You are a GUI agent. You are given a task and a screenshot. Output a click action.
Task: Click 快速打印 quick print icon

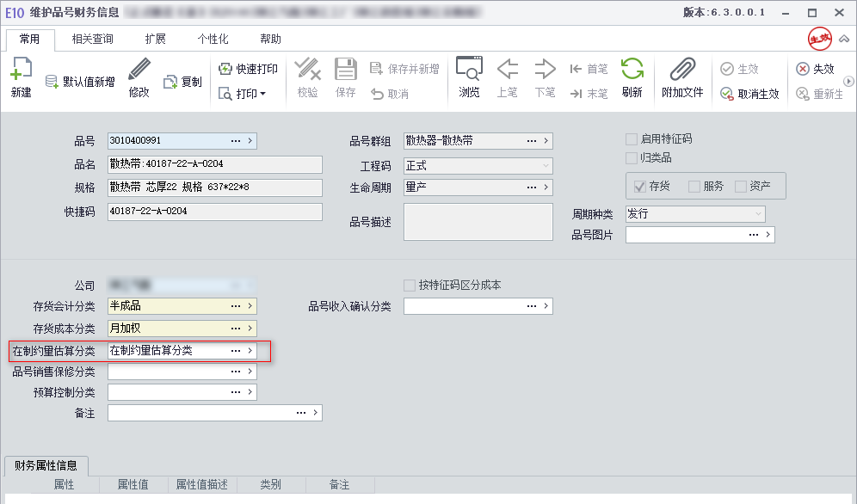pos(225,69)
